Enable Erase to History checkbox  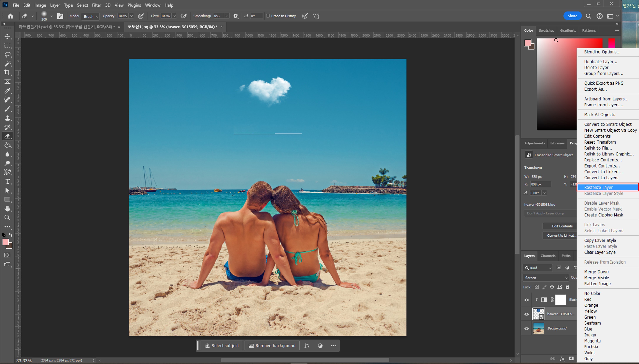pyautogui.click(x=268, y=16)
